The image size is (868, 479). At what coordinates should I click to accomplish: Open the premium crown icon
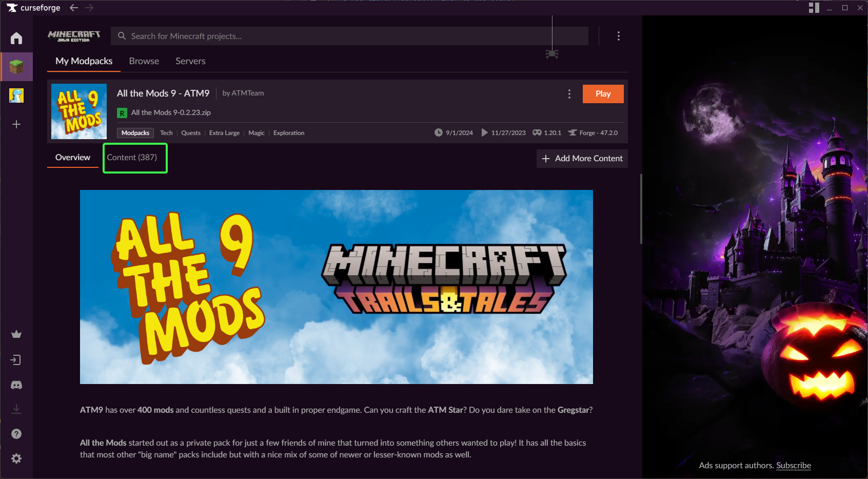click(x=16, y=334)
